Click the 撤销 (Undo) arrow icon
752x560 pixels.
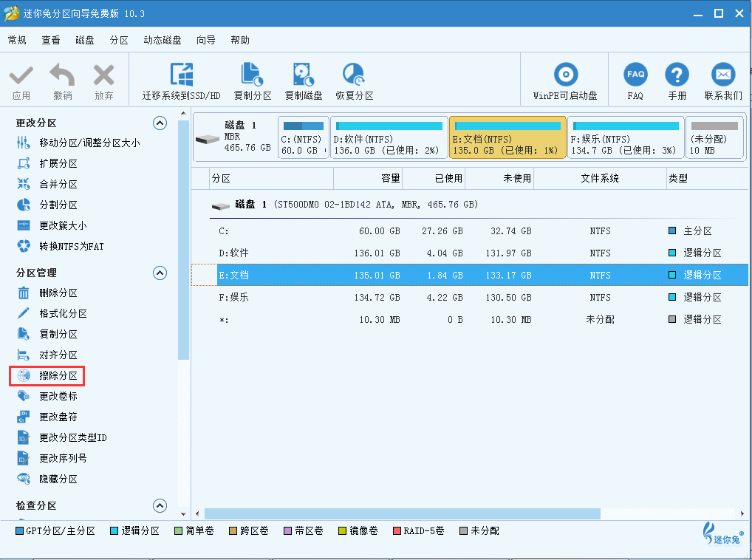(x=62, y=75)
